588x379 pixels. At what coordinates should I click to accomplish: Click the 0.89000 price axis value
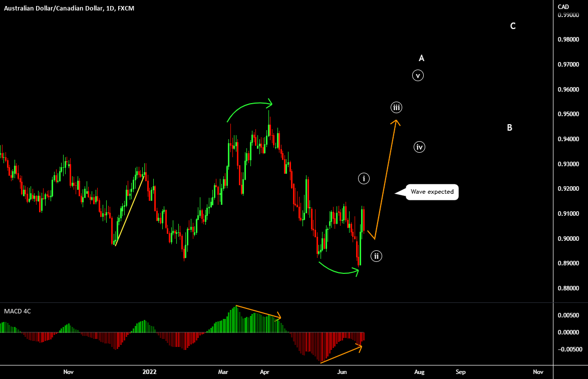568,263
